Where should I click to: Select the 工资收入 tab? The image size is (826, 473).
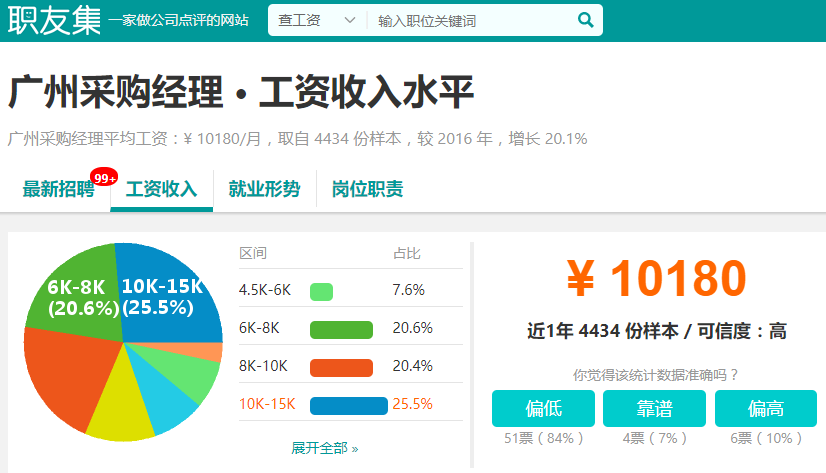pos(161,189)
